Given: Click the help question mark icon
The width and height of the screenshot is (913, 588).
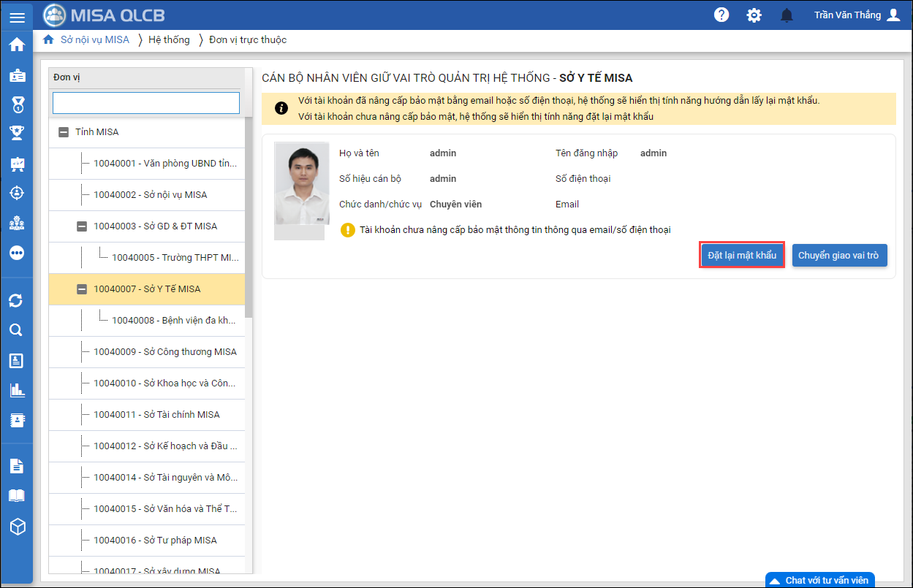Looking at the screenshot, I should coord(721,15).
